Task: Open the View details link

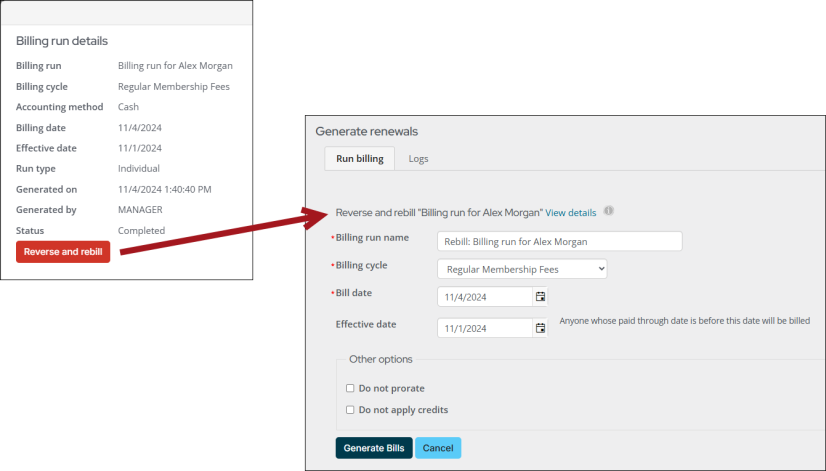Action: [x=571, y=213]
